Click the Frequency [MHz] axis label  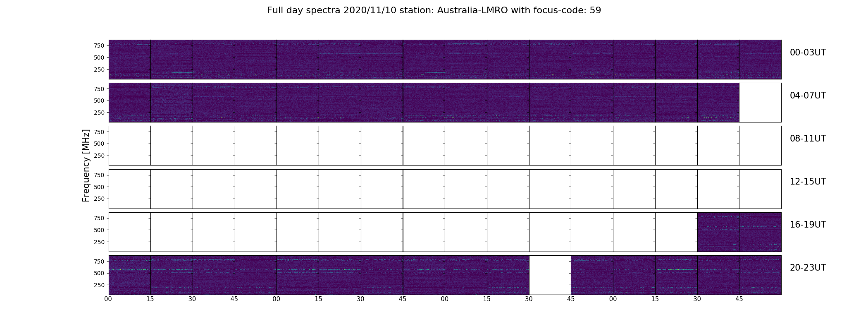coord(86,165)
